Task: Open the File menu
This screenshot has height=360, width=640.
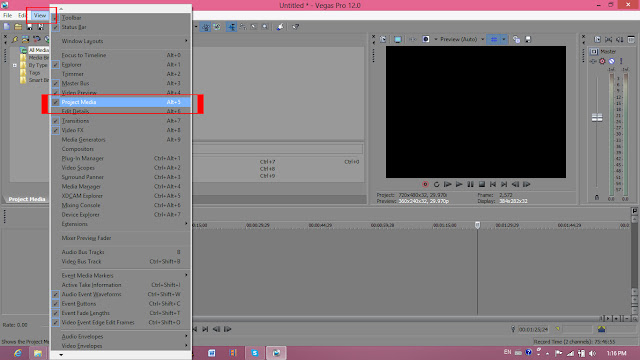Action: coord(7,16)
